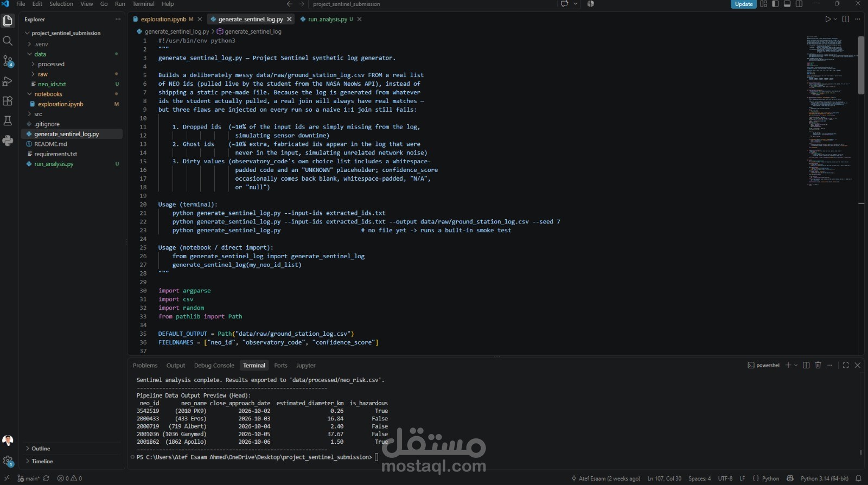Open the run options dropdown arrow
The height and width of the screenshot is (485, 868).
coord(835,19)
